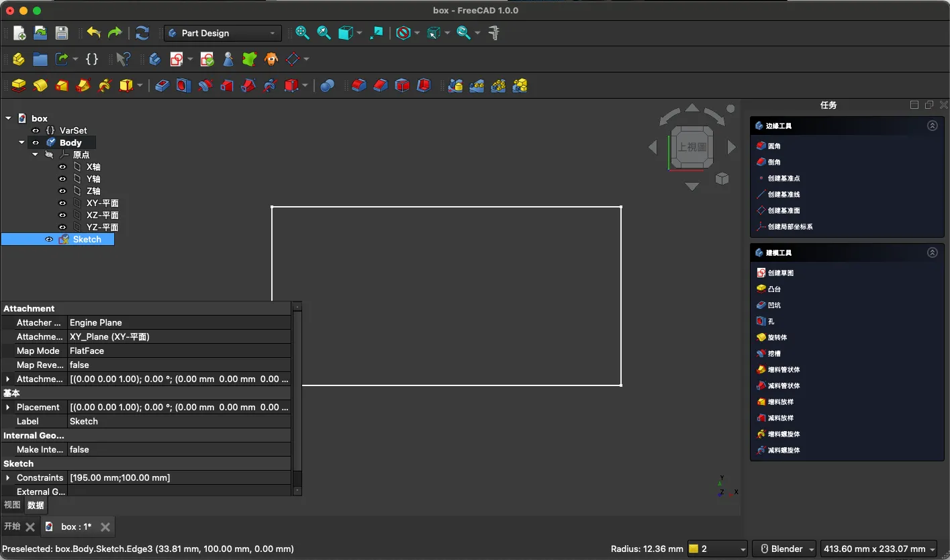Expand the Placement property row
Image resolution: width=950 pixels, height=560 pixels.
8,408
